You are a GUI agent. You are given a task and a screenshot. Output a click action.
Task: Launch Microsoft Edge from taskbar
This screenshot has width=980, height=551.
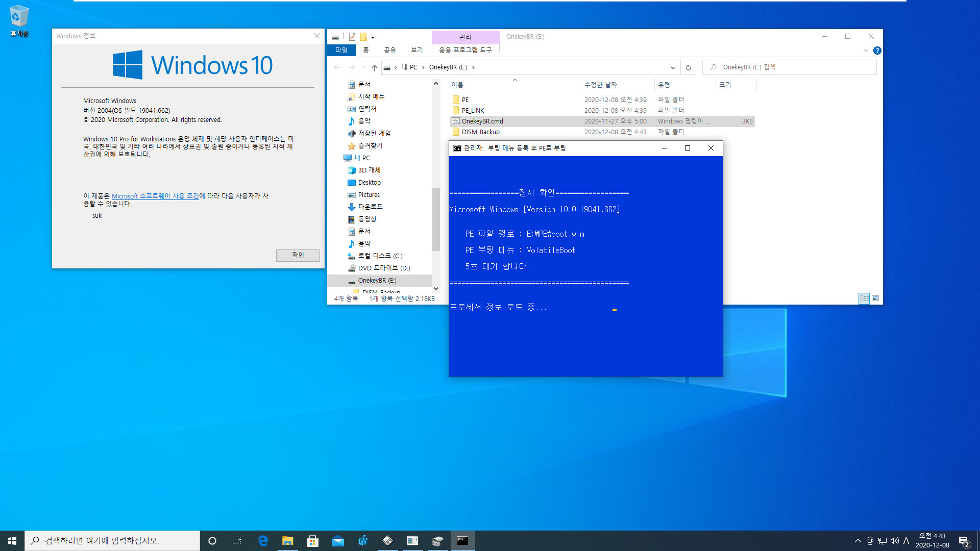[x=263, y=541]
